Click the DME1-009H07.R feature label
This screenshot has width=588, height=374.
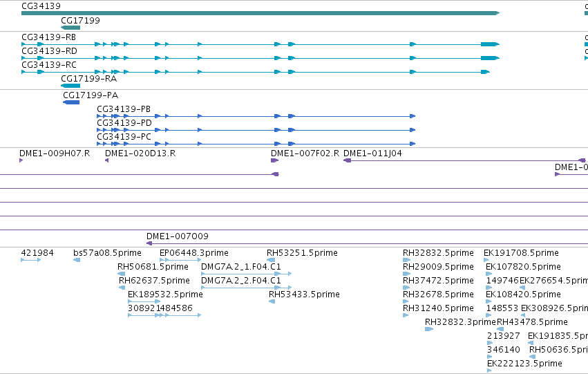tap(55, 153)
